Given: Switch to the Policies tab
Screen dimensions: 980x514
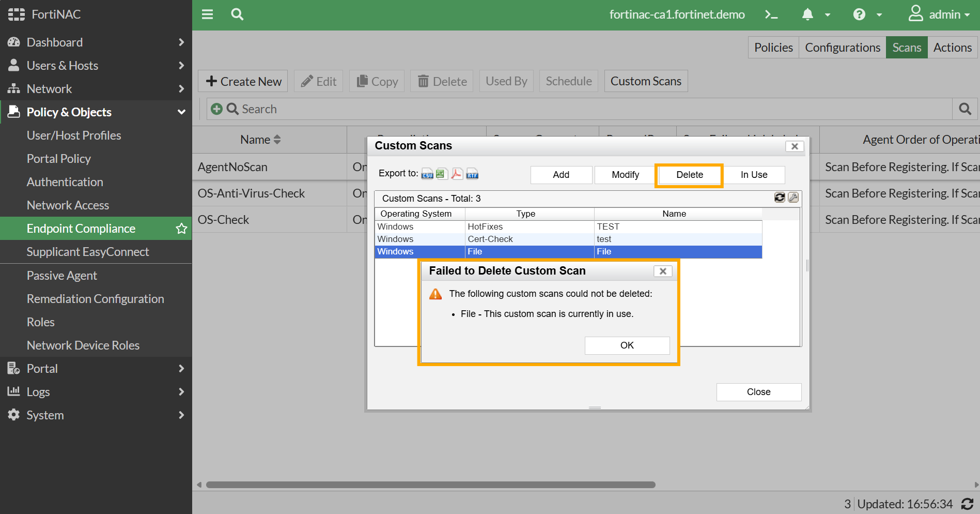Looking at the screenshot, I should coord(773,48).
